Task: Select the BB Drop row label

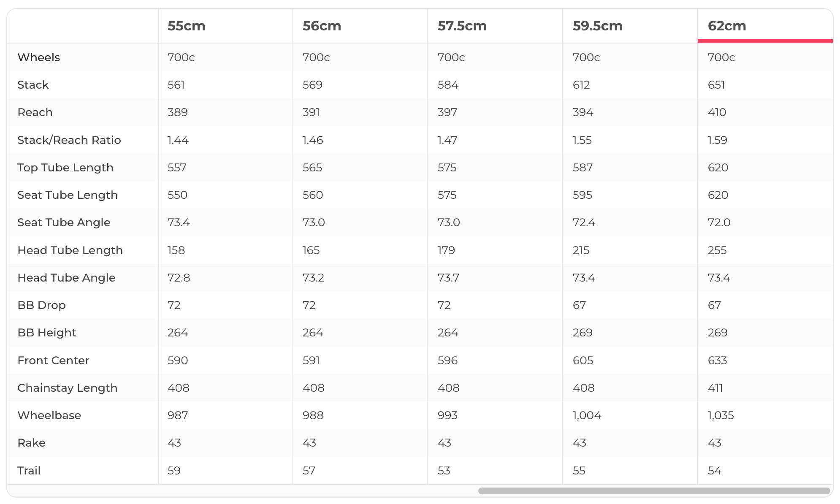Action: 42,305
